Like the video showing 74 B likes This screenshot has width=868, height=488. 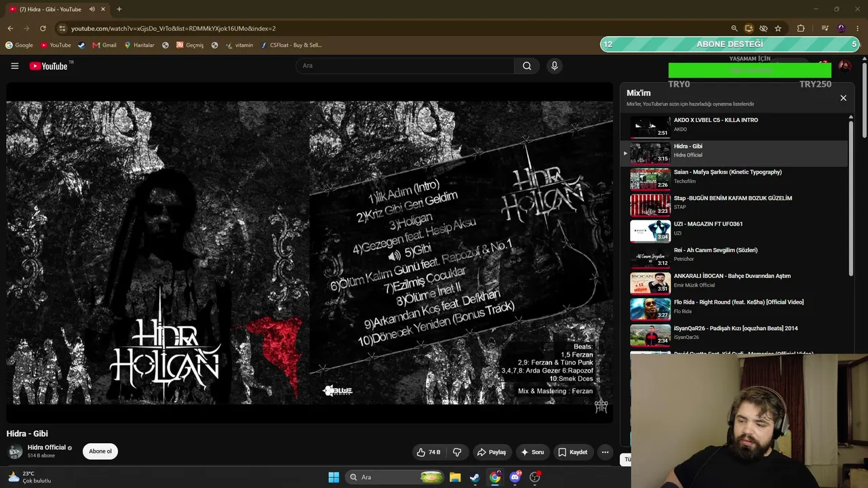429,452
